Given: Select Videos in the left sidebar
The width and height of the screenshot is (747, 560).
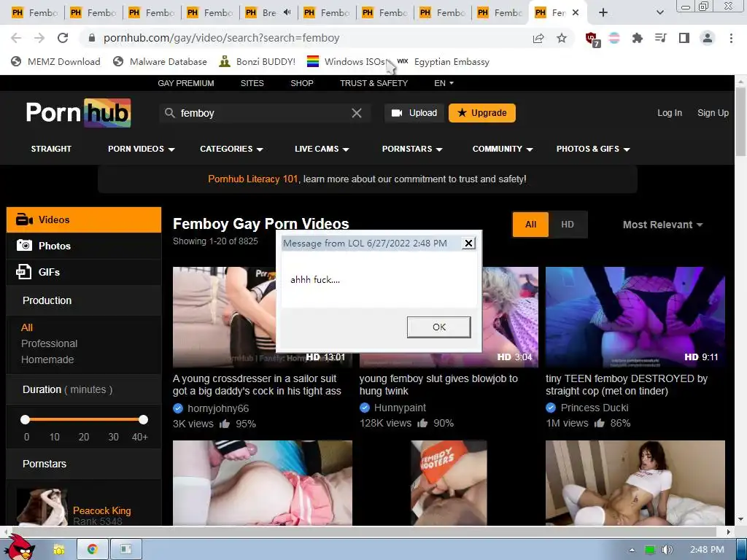Looking at the screenshot, I should coord(84,219).
